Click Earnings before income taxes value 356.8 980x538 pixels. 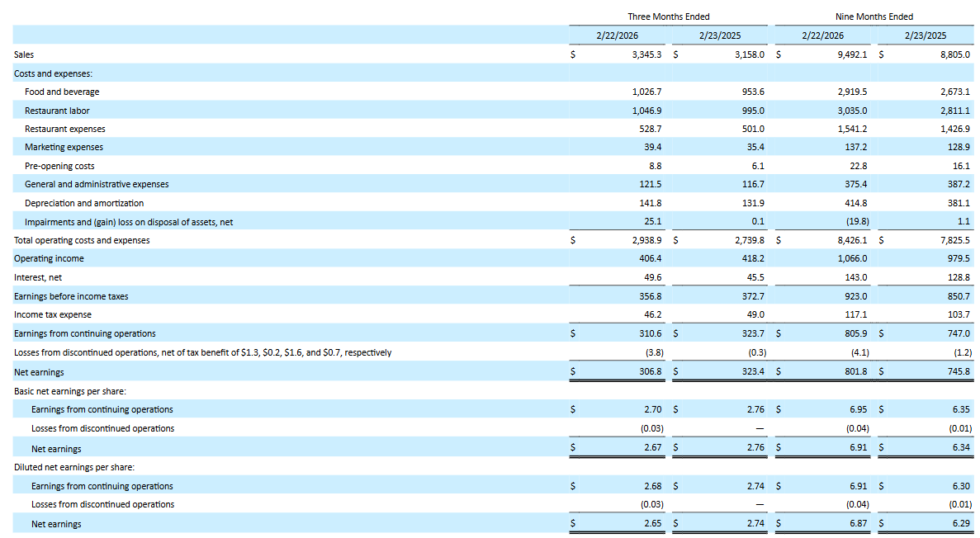pos(650,296)
